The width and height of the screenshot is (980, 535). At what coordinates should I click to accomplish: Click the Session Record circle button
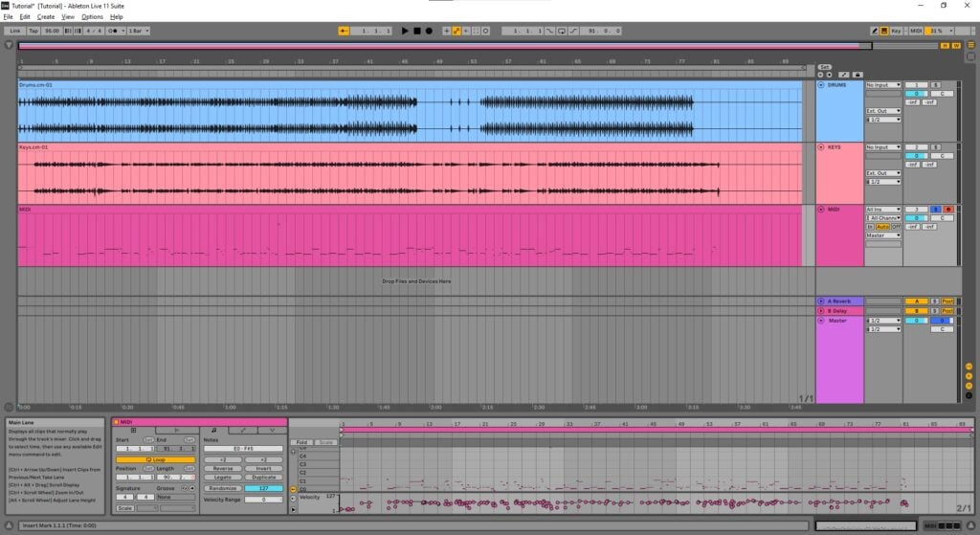pos(486,31)
